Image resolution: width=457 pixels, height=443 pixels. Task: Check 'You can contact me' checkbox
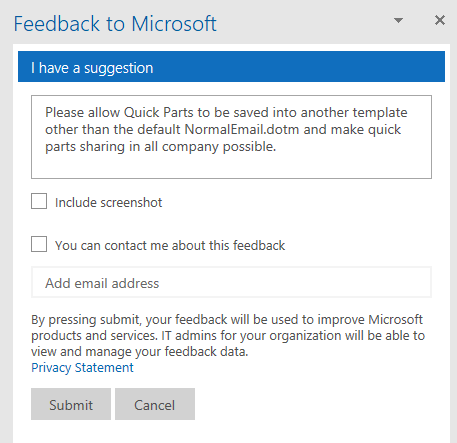(x=39, y=244)
